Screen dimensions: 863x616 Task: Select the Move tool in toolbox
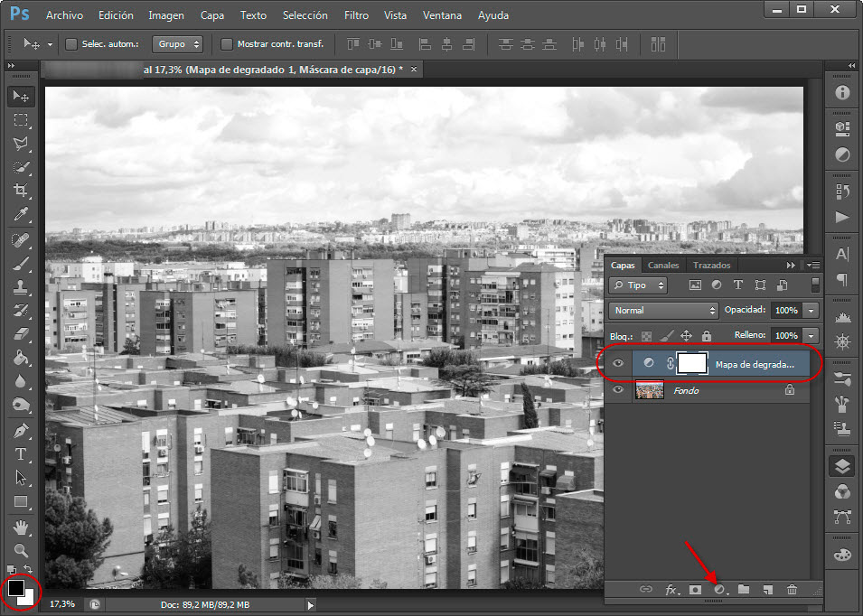point(21,97)
